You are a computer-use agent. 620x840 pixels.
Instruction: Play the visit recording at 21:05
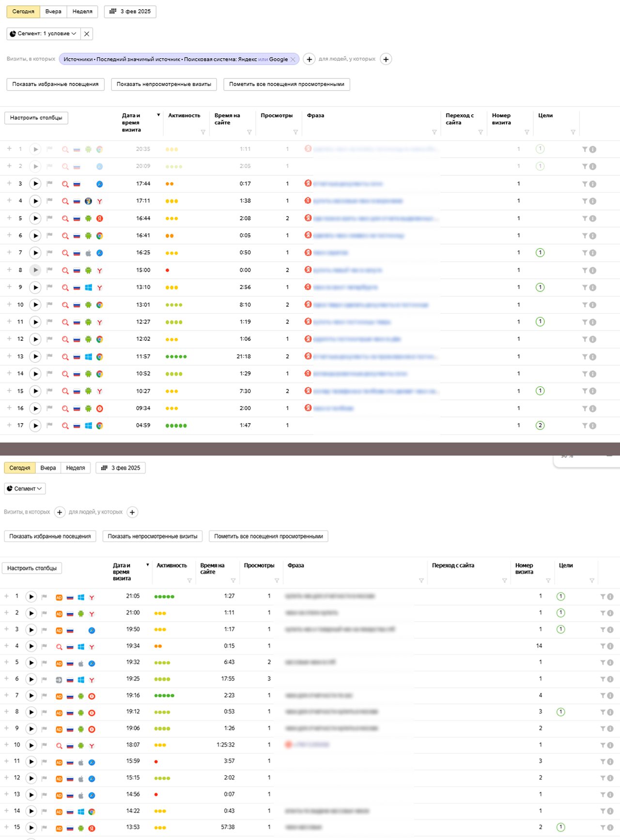click(31, 597)
